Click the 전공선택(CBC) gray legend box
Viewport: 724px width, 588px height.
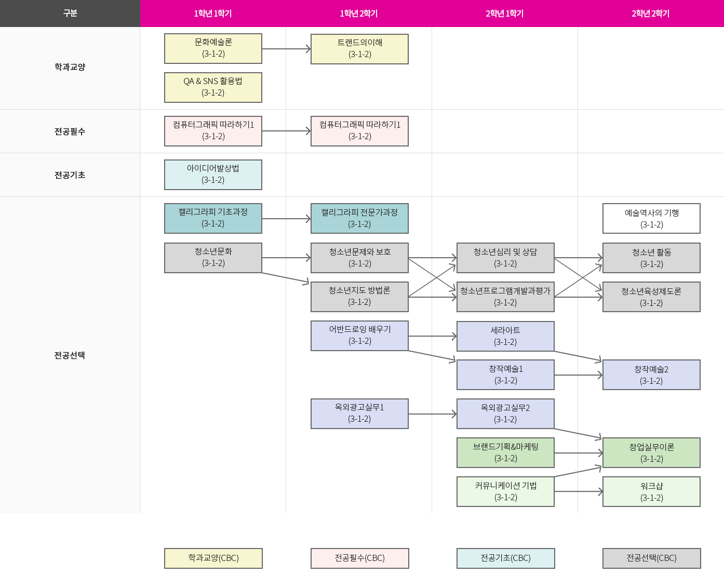pos(651,558)
